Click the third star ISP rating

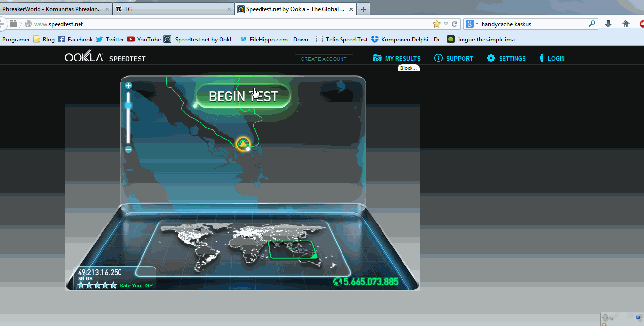(98, 285)
